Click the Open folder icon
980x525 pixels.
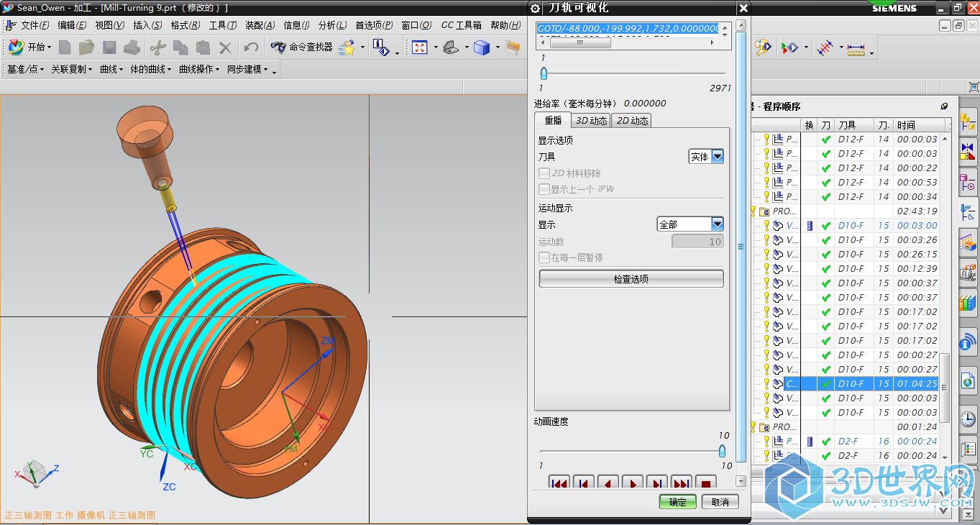coord(87,47)
